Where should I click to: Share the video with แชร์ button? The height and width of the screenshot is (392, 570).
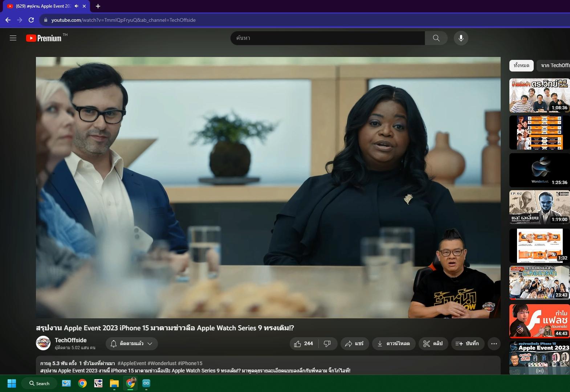(x=355, y=343)
